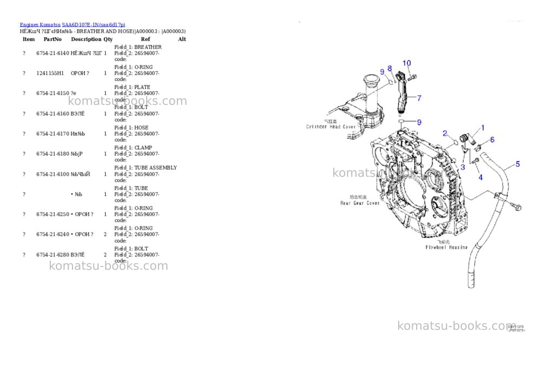The height and width of the screenshot is (392, 554).
Task: Open the SAA6D107E-1N(saa6d17p) link
Action: click(93, 25)
